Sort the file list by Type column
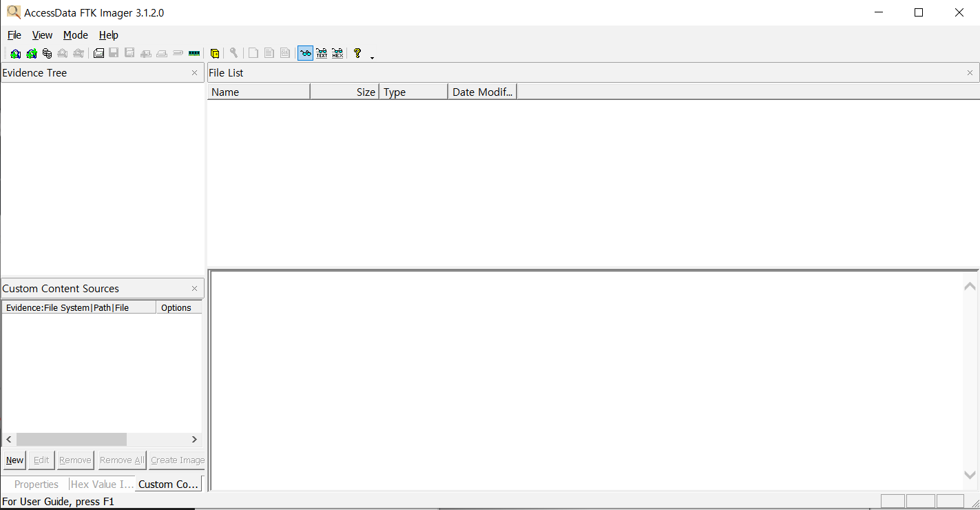The image size is (980, 510). click(414, 92)
